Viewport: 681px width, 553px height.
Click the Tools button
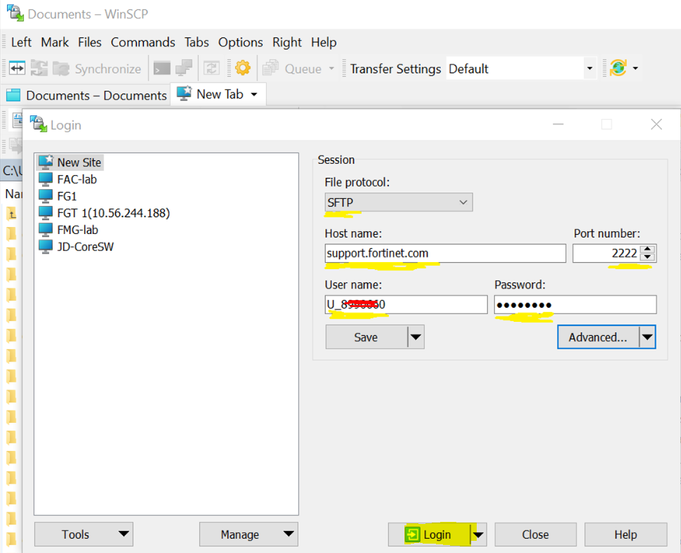tap(83, 534)
